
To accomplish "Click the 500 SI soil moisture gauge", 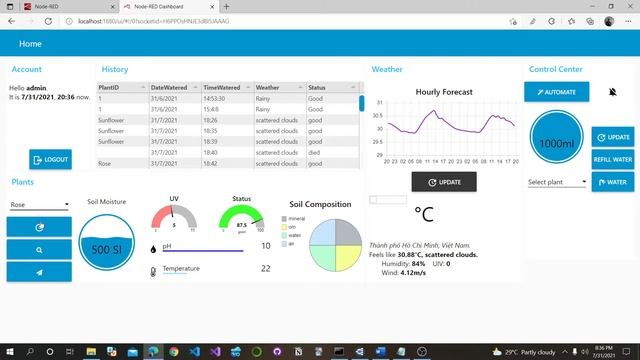I will 107,242.
